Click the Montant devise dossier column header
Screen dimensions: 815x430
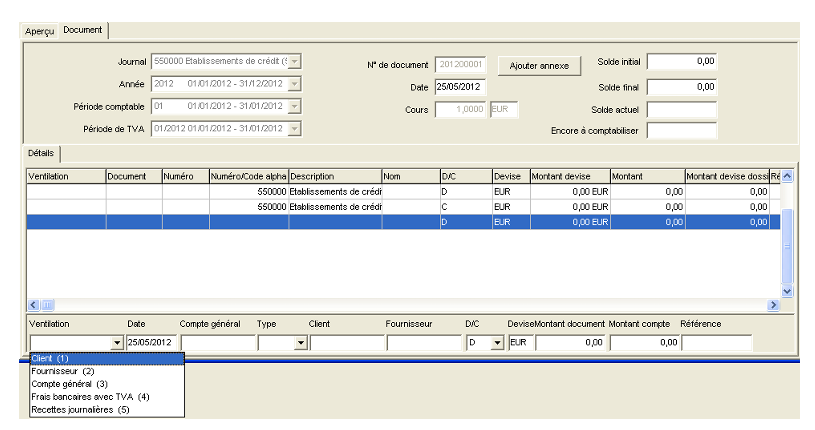[727, 176]
